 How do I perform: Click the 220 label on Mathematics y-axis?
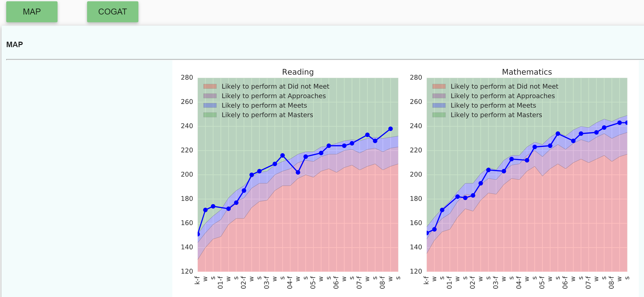click(416, 150)
